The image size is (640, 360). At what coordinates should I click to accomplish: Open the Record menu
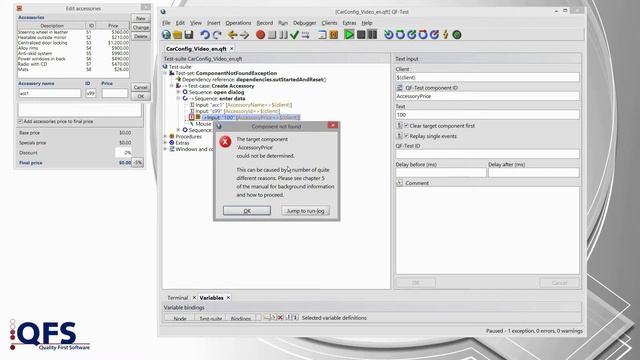pyautogui.click(x=264, y=23)
